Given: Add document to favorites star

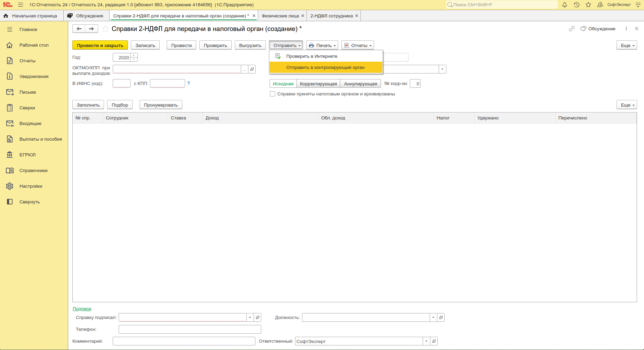Looking at the screenshot, I should [105, 29].
